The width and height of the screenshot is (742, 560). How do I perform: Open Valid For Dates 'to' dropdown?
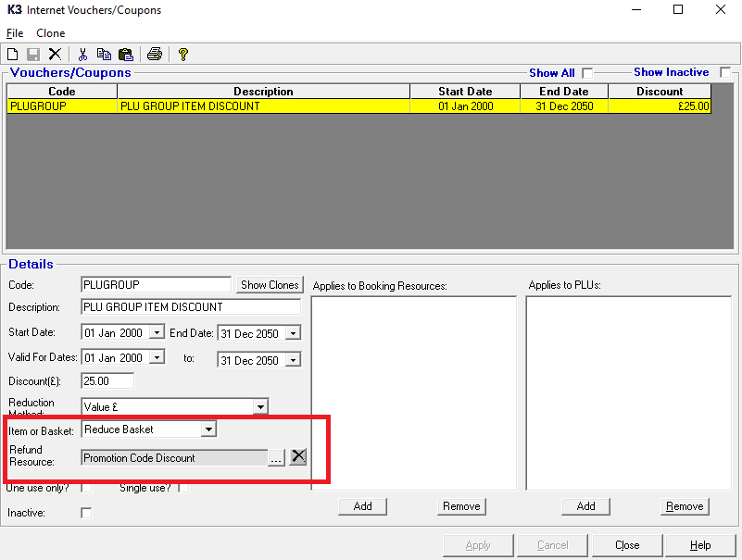tap(293, 360)
